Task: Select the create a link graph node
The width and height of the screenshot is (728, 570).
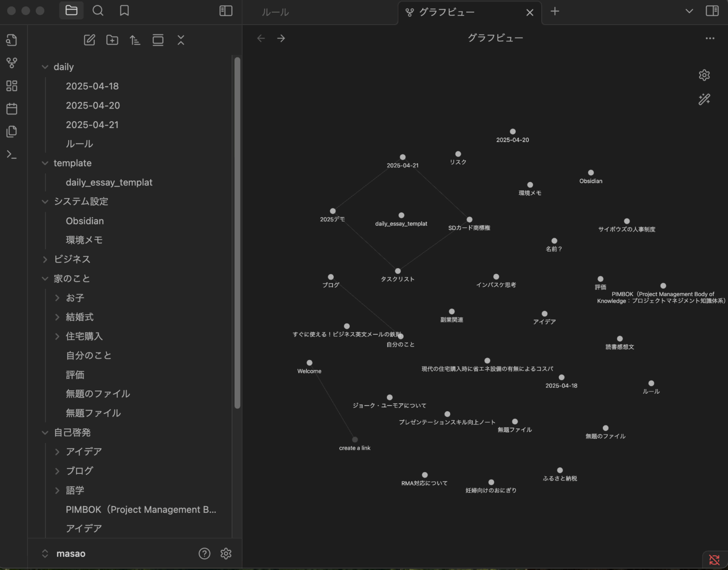Action: coord(355,440)
